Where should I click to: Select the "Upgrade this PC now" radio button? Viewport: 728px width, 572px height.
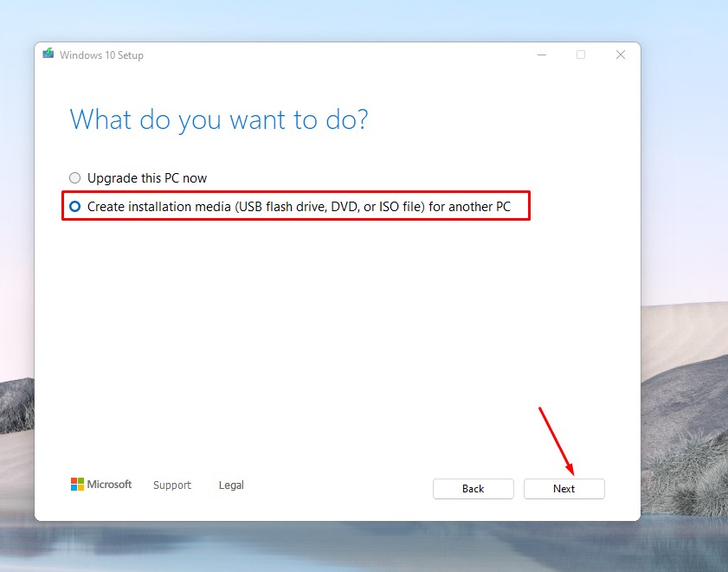coord(74,177)
